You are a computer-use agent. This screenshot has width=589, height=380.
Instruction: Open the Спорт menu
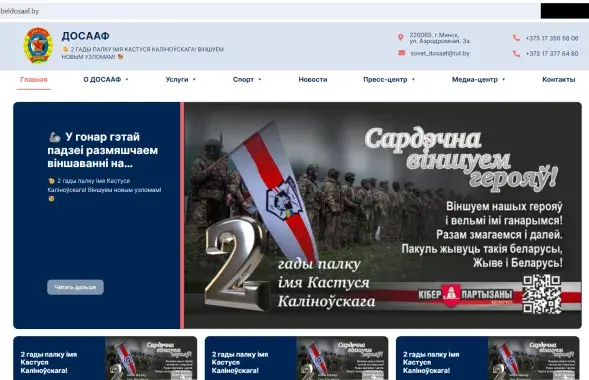(243, 80)
